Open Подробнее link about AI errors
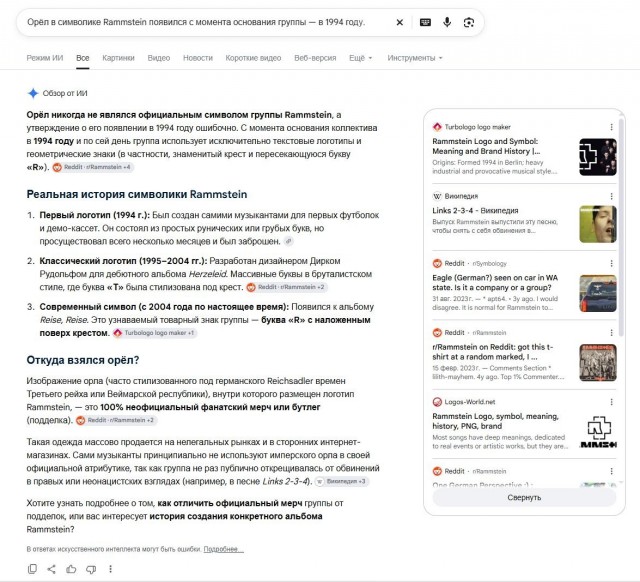640x582 pixels. (223, 549)
